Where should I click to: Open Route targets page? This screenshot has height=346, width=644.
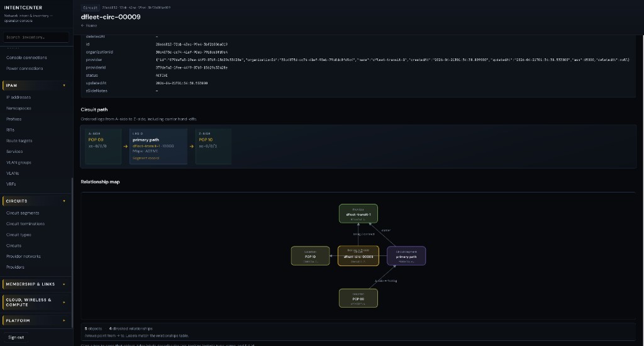(19, 140)
